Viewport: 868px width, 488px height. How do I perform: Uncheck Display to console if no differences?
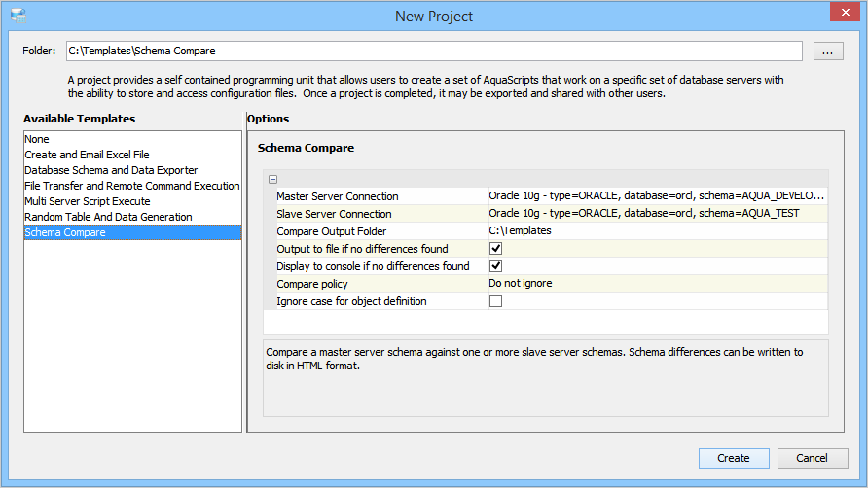click(x=495, y=266)
